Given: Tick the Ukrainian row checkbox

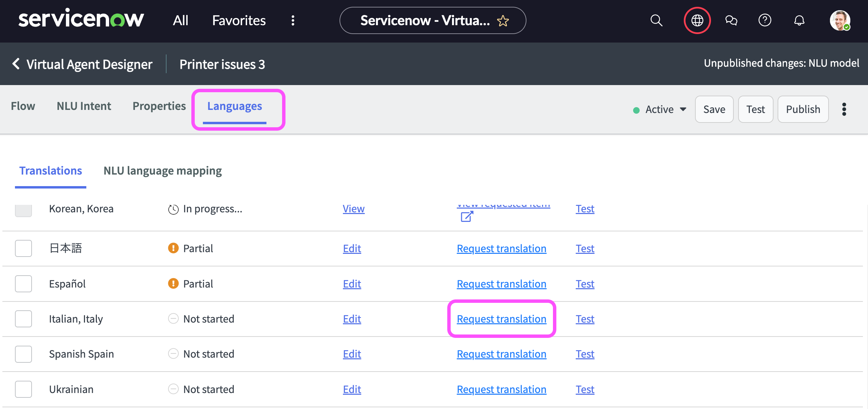Looking at the screenshot, I should coord(23,389).
